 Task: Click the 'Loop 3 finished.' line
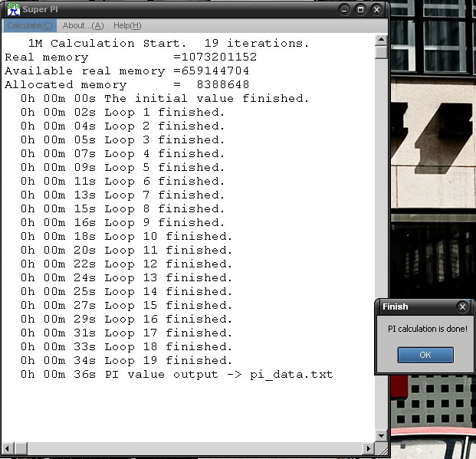123,140
